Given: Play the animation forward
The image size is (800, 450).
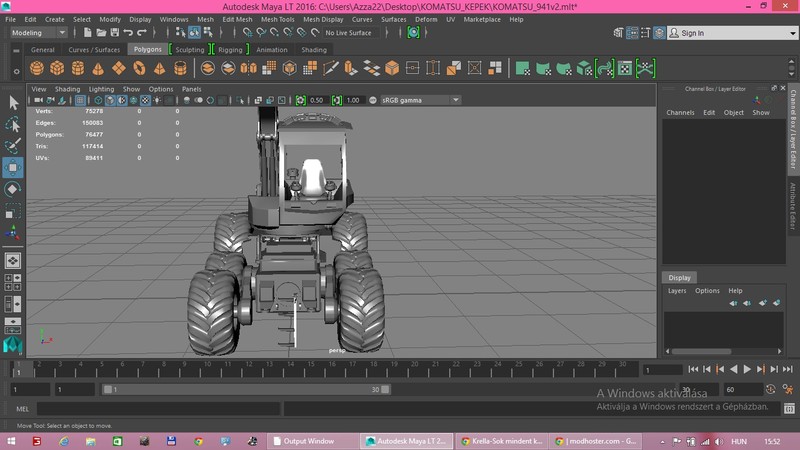Looking at the screenshot, I should coord(747,369).
